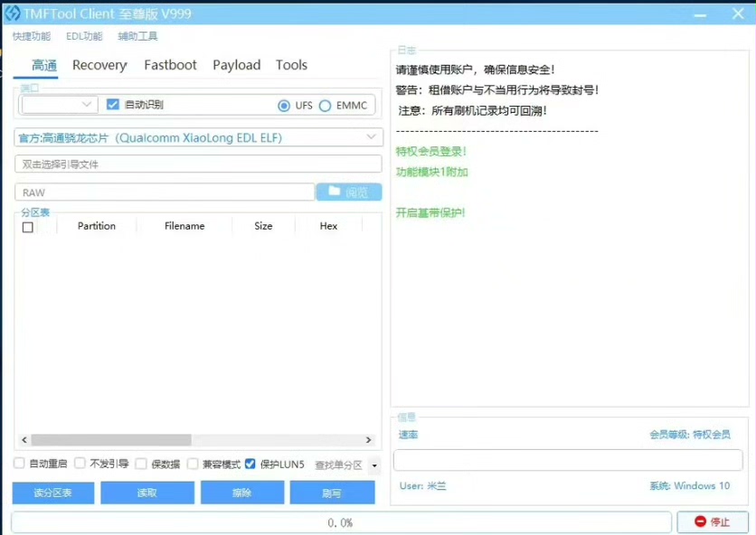Click the RAW path input field
This screenshot has height=535, width=756.
165,192
